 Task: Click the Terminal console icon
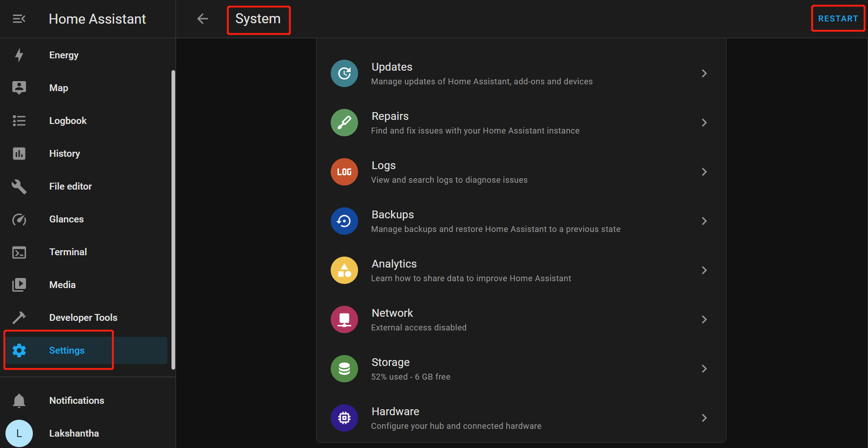point(19,252)
